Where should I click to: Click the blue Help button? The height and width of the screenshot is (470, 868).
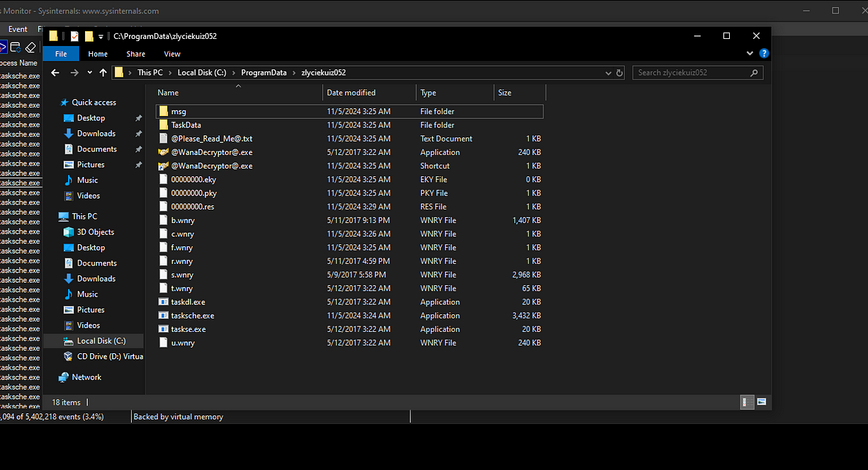(763, 53)
